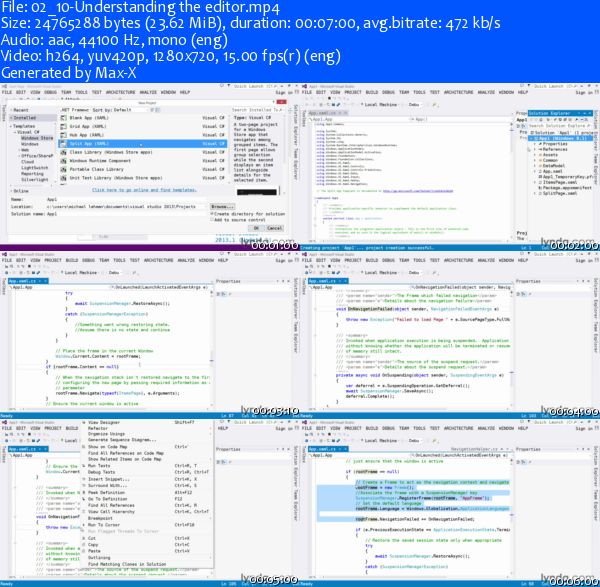
Task: Pick the Portable Class Library template icon
Action: (64, 169)
